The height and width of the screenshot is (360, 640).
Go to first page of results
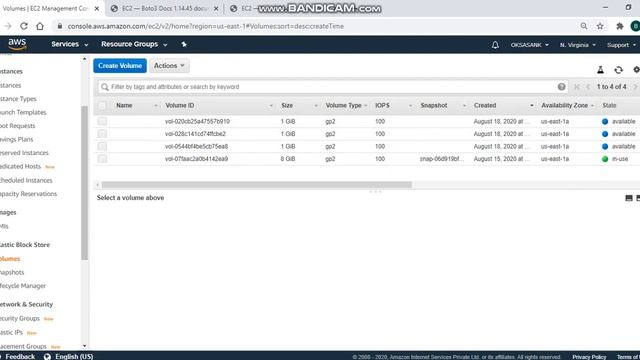click(x=577, y=87)
